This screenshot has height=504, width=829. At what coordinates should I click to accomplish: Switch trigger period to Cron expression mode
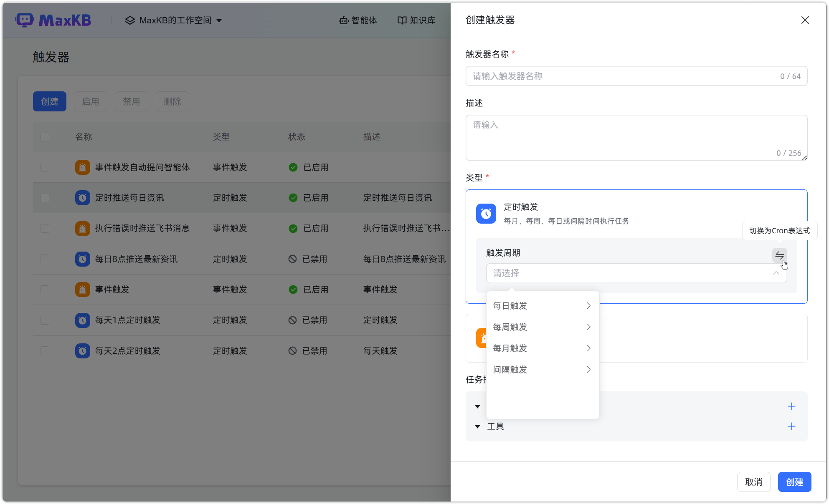coord(779,255)
